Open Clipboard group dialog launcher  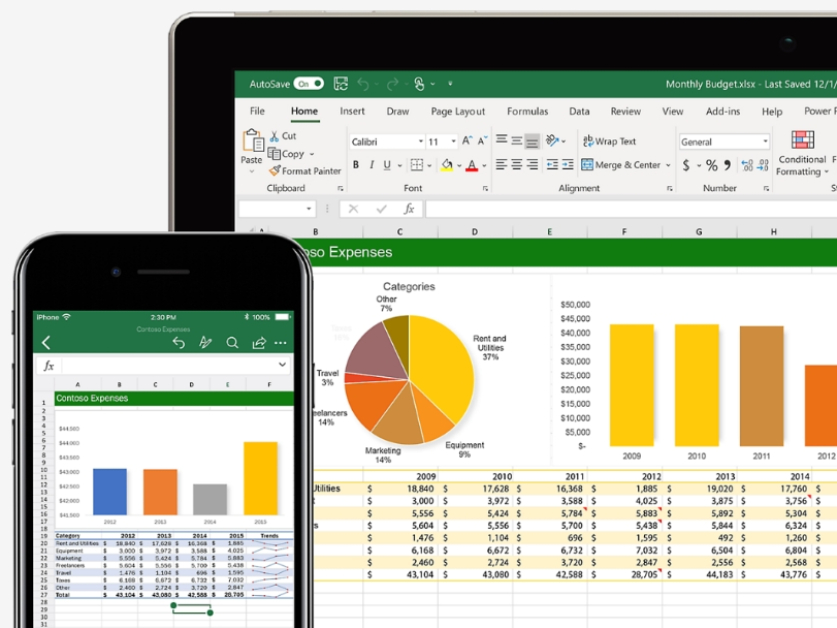tap(340, 189)
